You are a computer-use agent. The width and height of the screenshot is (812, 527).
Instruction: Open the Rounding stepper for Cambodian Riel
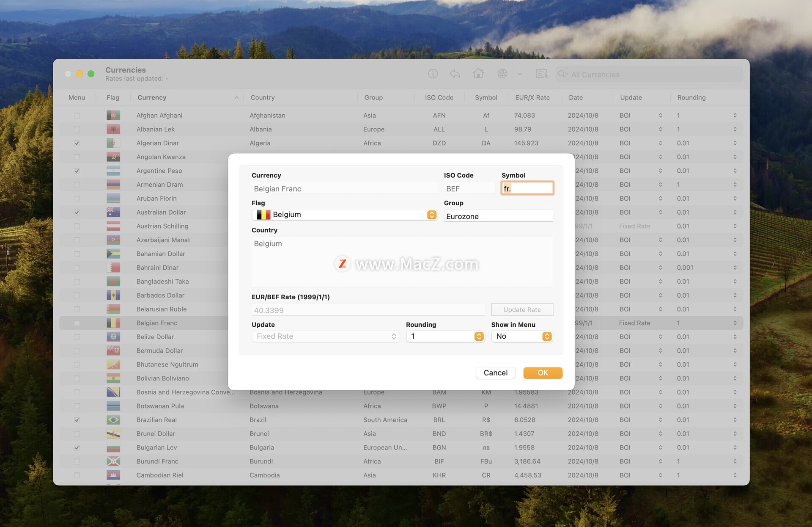click(735, 475)
